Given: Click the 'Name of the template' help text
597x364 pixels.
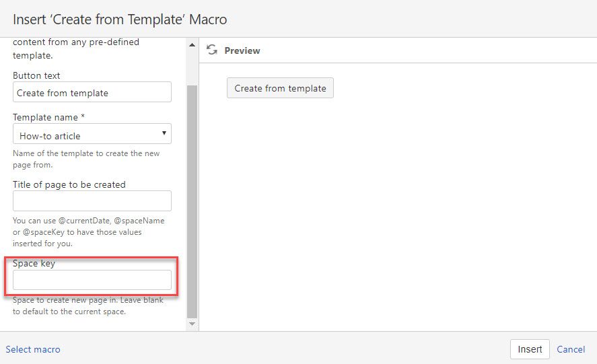Looking at the screenshot, I should pos(86,159).
